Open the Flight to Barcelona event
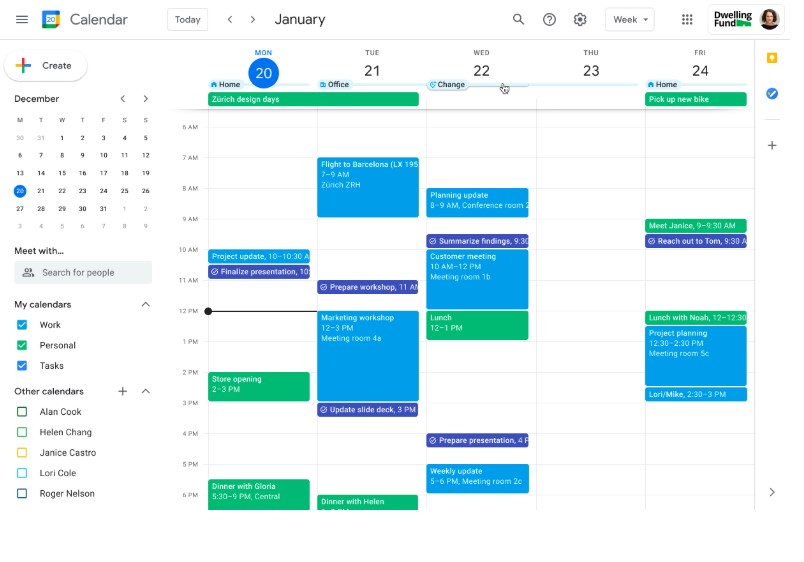 point(368,187)
